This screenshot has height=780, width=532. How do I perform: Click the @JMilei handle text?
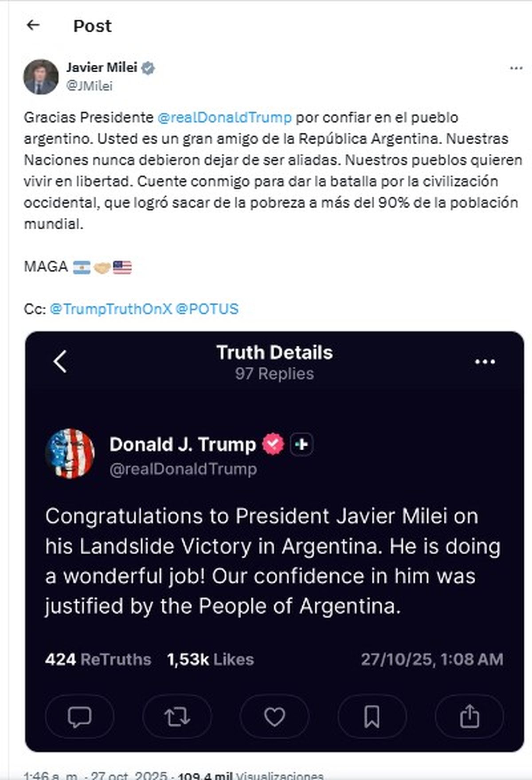(x=89, y=86)
